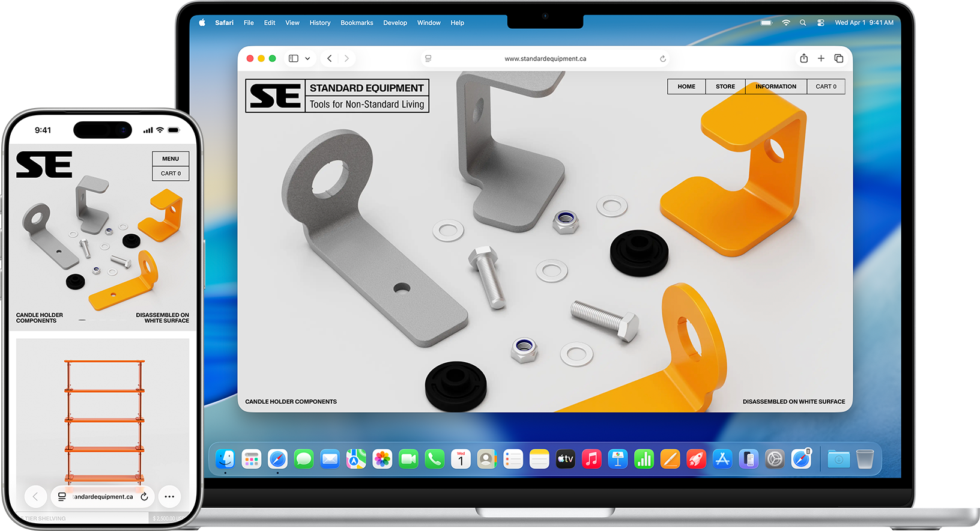Open the File menu
The height and width of the screenshot is (531, 980).
(x=249, y=23)
